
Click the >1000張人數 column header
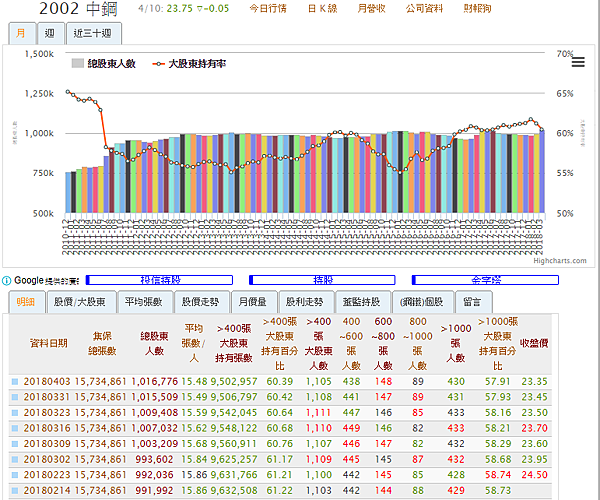[456, 344]
